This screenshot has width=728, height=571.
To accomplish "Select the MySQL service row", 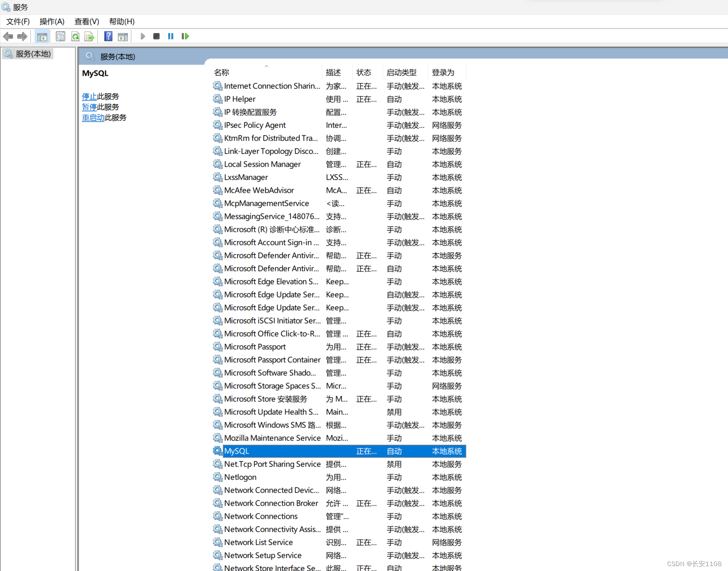I will click(339, 451).
